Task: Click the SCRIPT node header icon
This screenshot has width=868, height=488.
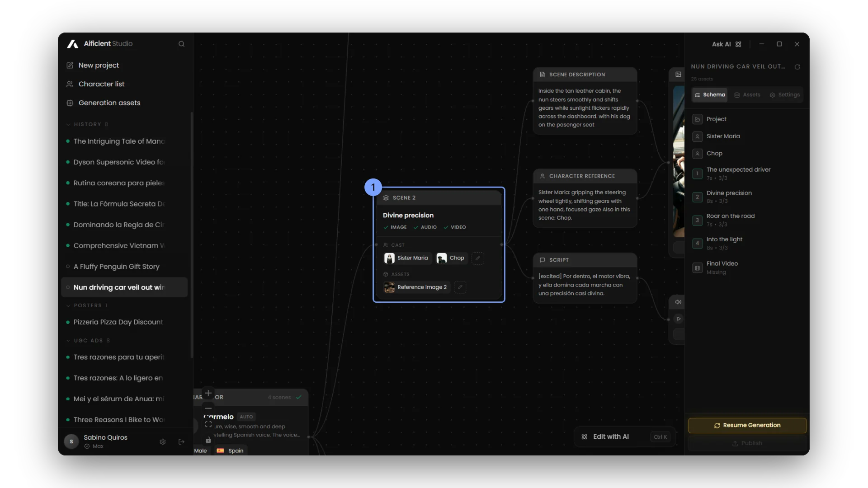Action: (x=542, y=260)
